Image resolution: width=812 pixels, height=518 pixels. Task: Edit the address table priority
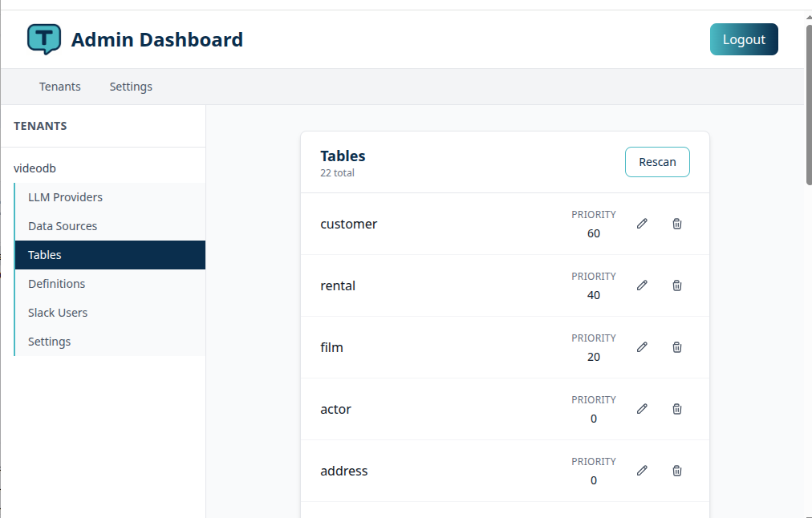pyautogui.click(x=642, y=471)
